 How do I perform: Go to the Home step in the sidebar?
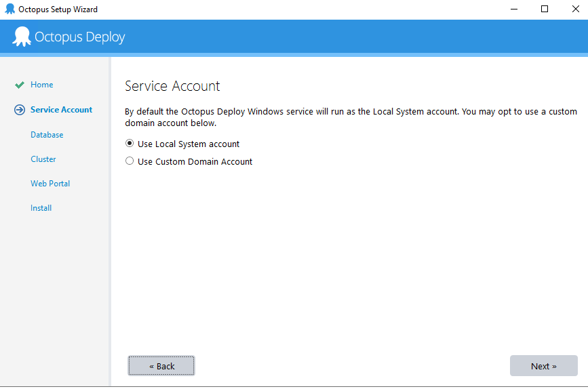[41, 85]
